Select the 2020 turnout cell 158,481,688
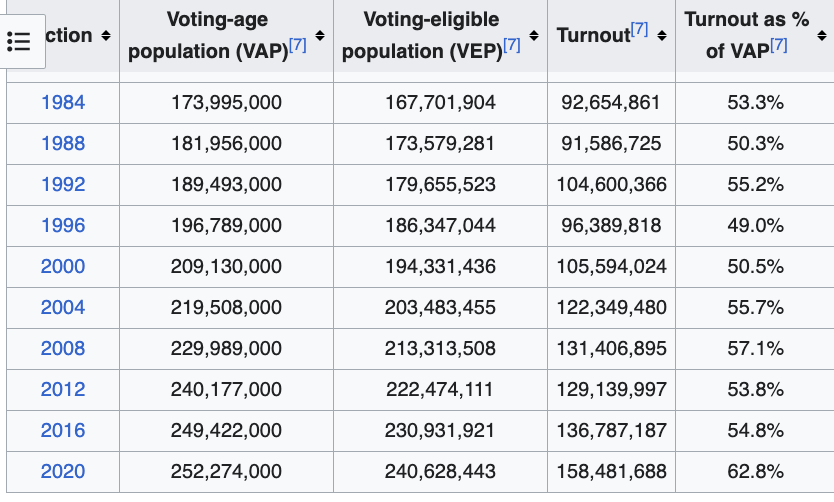The image size is (834, 502). (x=611, y=471)
